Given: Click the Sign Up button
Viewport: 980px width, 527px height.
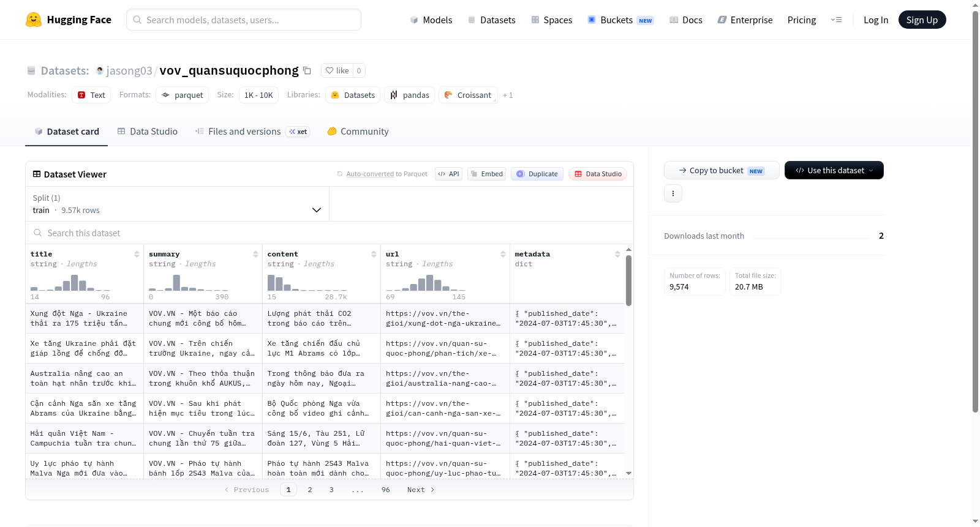Looking at the screenshot, I should tap(922, 20).
